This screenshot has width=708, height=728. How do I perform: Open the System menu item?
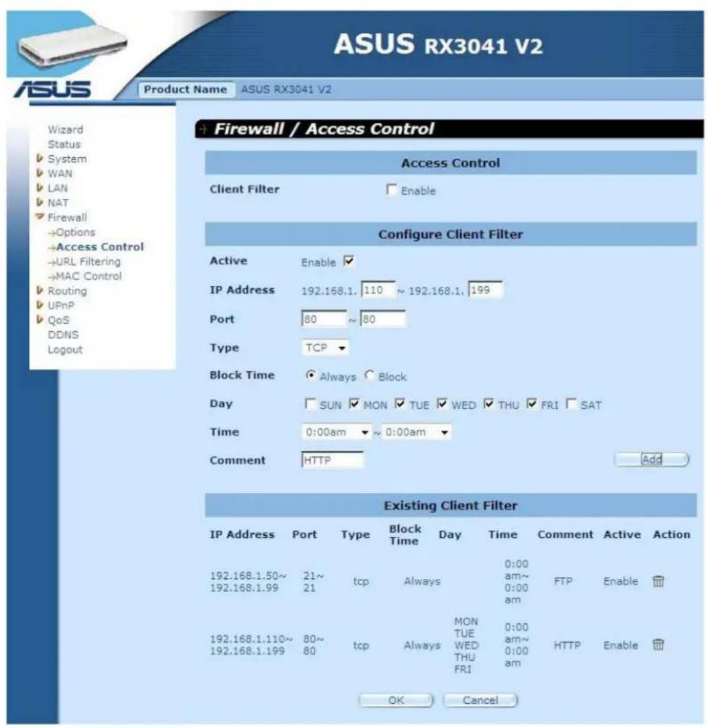tap(67, 158)
